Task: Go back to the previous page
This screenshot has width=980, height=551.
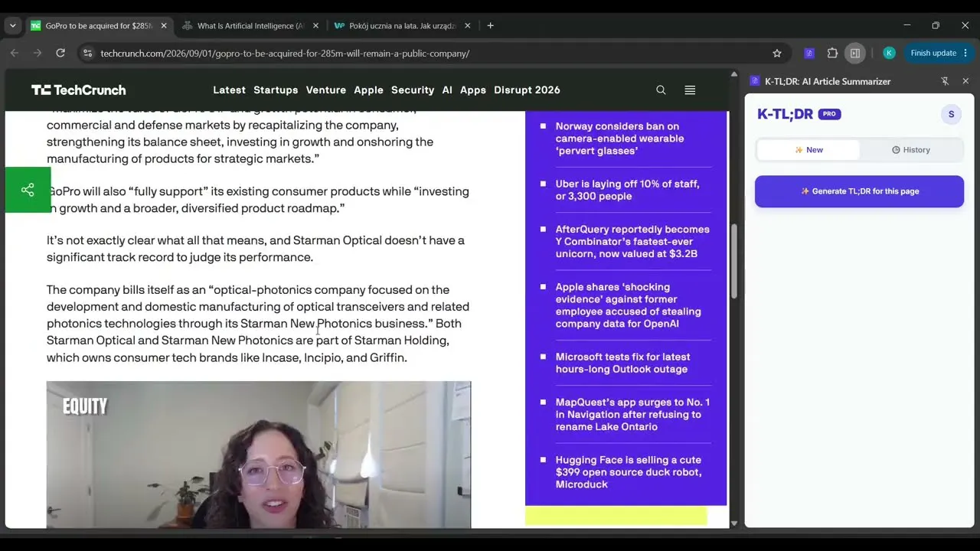Action: tap(15, 53)
